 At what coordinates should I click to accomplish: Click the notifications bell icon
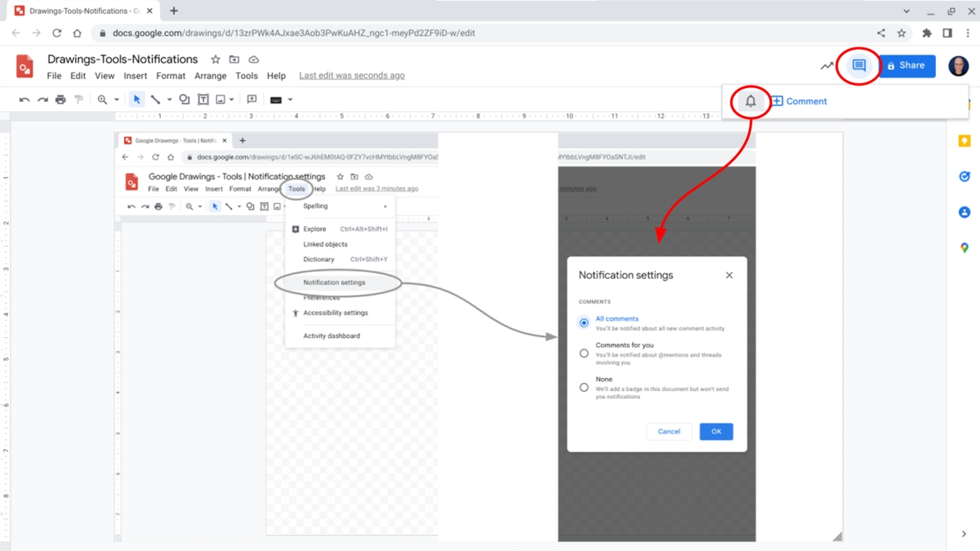750,100
